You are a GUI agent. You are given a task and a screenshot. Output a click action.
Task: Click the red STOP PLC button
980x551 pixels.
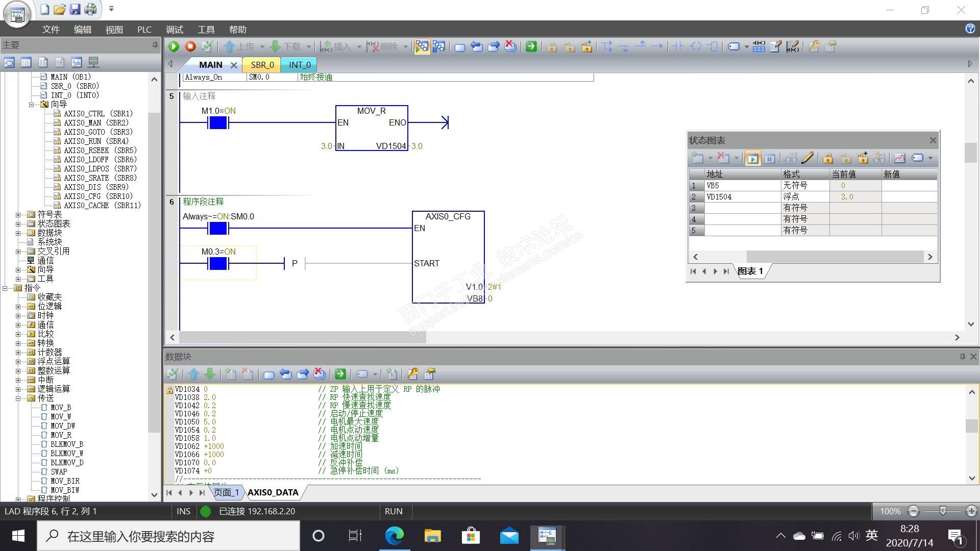click(x=190, y=46)
